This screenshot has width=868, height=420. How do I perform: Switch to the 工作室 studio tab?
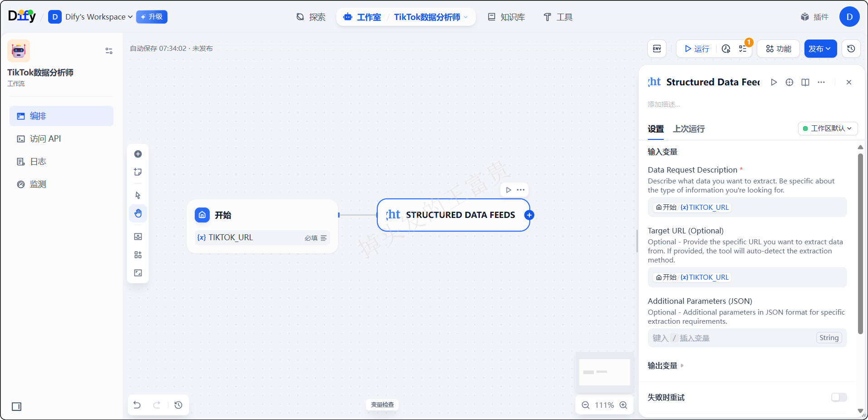pos(362,17)
